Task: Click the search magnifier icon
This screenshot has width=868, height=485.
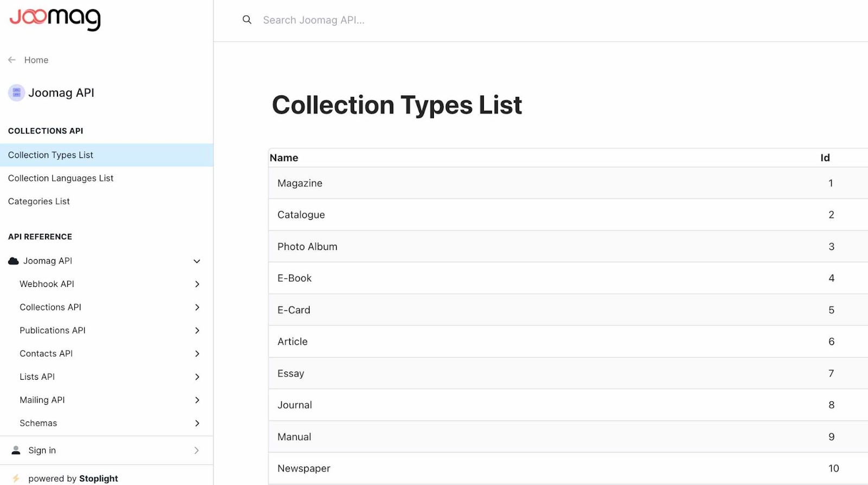Action: [247, 20]
